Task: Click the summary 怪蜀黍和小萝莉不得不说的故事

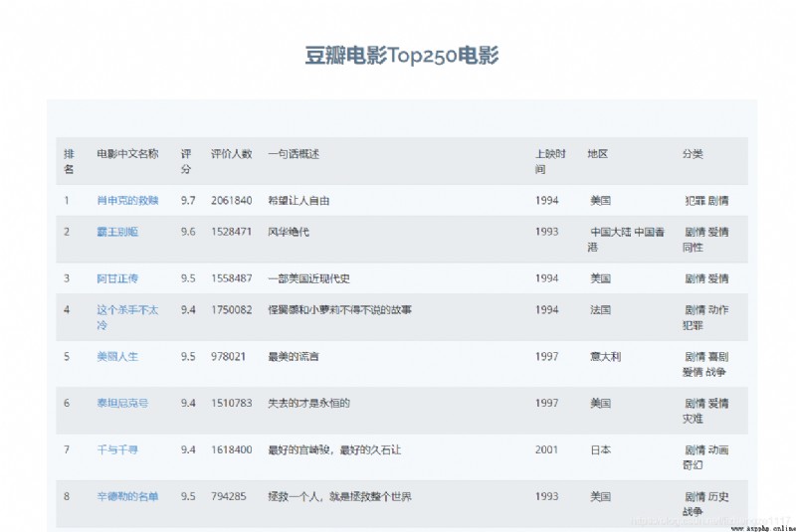Action: coord(339,310)
